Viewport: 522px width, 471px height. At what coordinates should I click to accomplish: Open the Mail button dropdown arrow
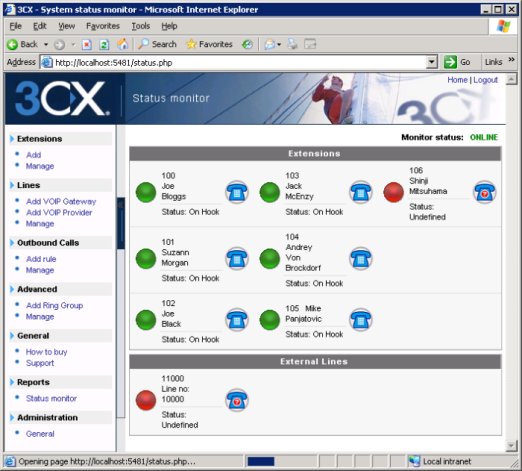click(x=279, y=44)
